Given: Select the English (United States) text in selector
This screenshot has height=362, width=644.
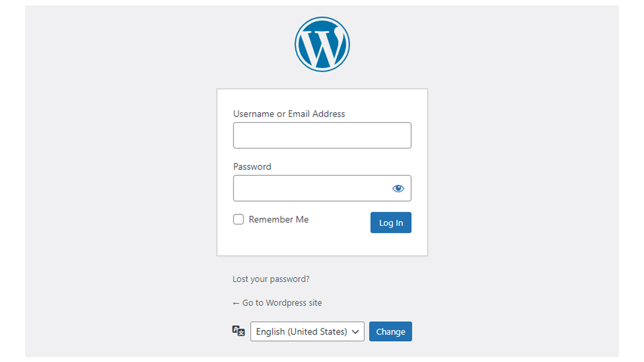Looking at the screenshot, I should 302,331.
